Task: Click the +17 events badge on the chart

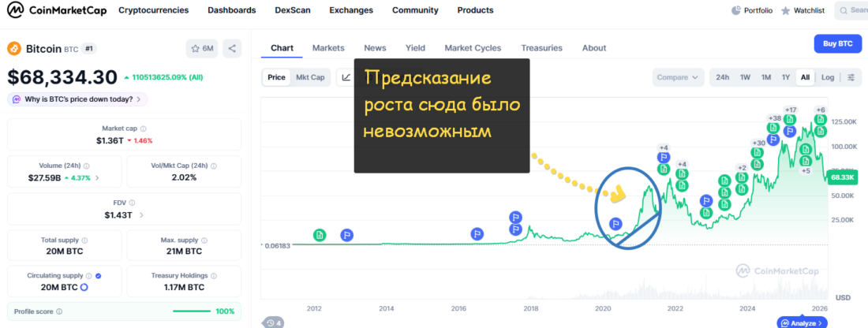Action: tap(790, 110)
